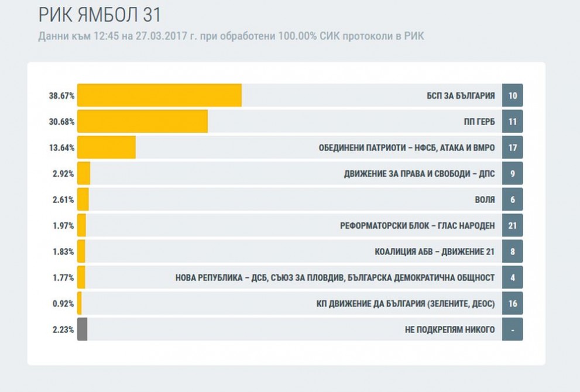Image resolution: width=580 pixels, height=392 pixels.
Task: Select the number 17 badge for ОБЕДИНЕНИ ПАТРИОТИ
Action: (x=512, y=147)
